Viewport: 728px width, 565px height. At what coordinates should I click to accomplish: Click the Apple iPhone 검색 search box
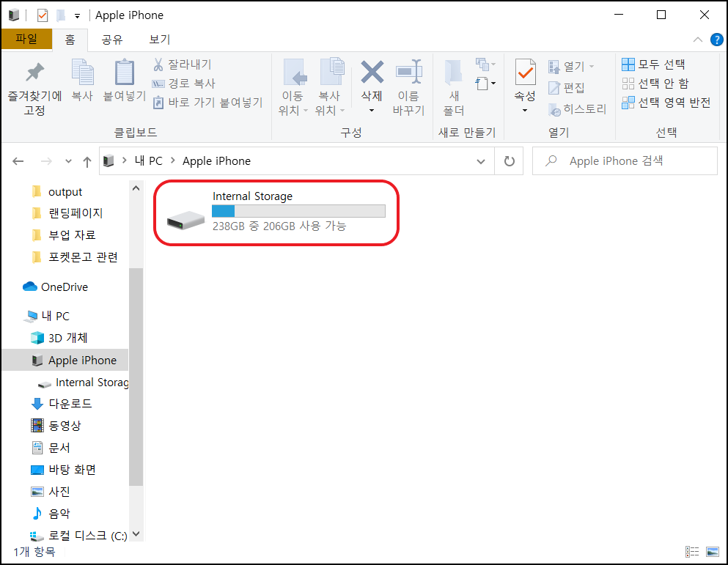tap(625, 161)
